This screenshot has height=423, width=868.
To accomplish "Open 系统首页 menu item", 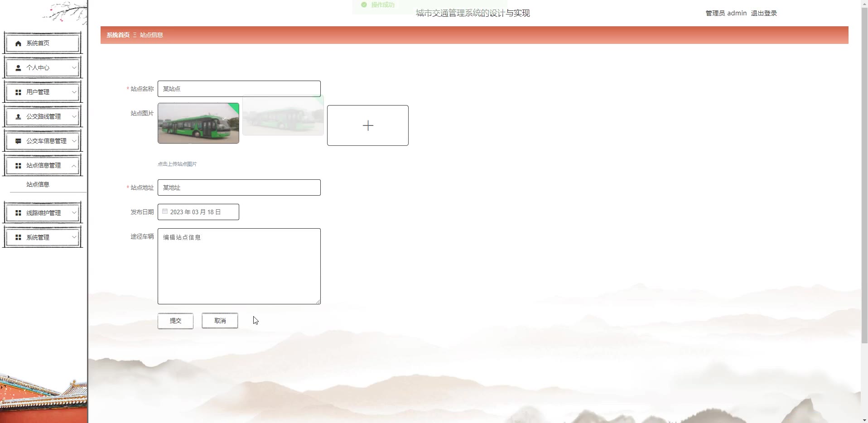I will 43,43.
